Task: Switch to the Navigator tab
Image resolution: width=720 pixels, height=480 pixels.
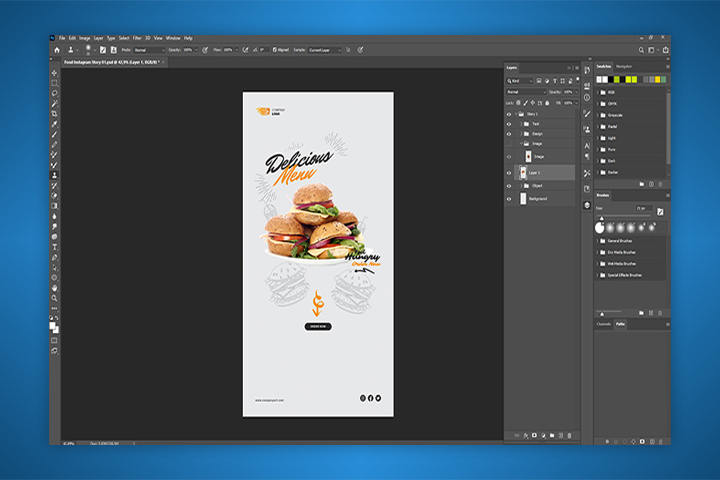Action: pos(624,67)
